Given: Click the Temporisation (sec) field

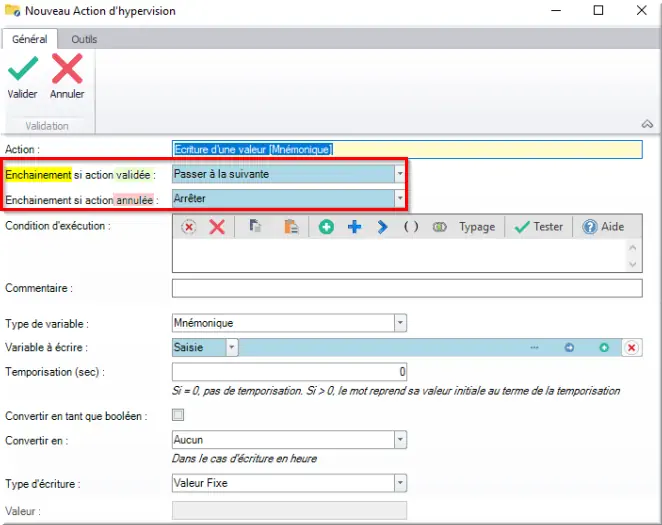Looking at the screenshot, I should click(289, 372).
